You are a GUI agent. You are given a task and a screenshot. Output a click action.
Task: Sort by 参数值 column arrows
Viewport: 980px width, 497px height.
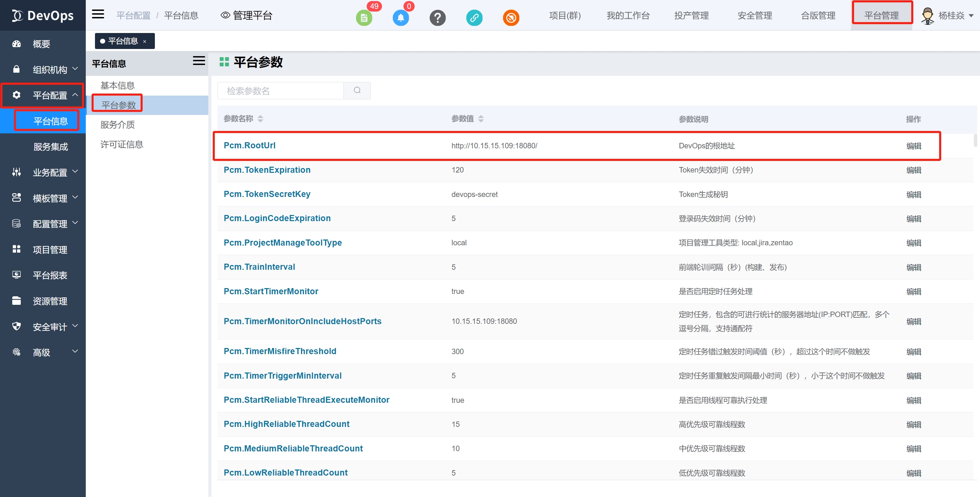coord(481,119)
